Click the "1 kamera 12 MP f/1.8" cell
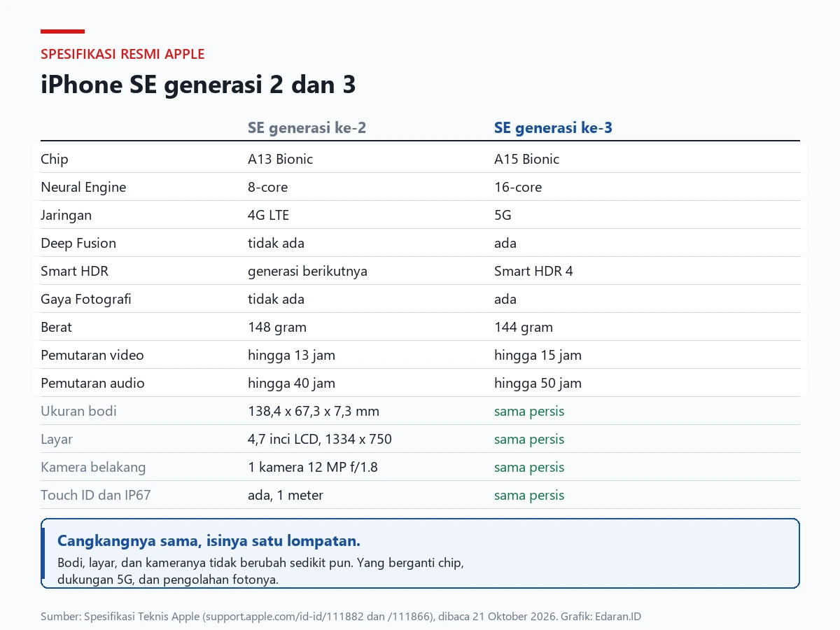This screenshot has width=840, height=630. [x=313, y=467]
